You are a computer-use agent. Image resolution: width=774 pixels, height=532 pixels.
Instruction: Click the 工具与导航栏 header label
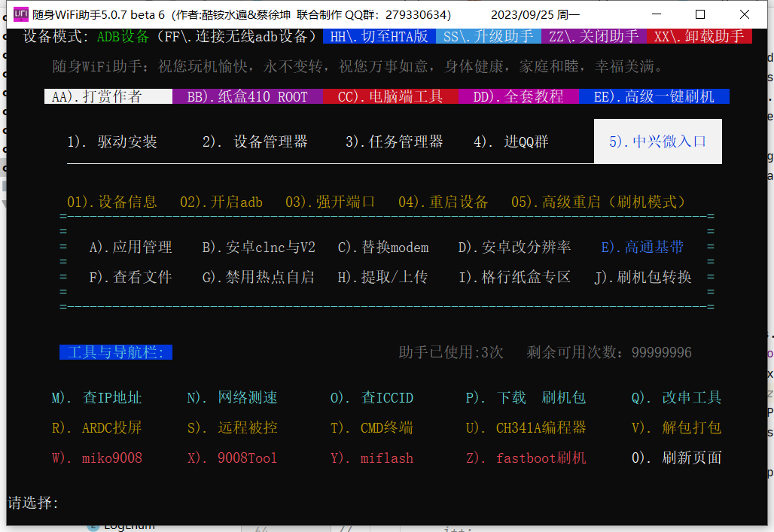[116, 352]
